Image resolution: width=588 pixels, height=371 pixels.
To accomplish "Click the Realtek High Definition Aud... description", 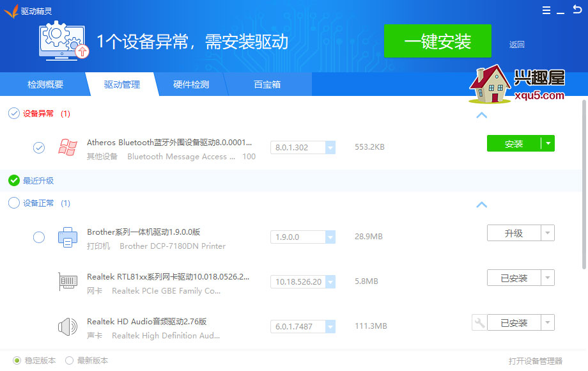I will point(166,336).
